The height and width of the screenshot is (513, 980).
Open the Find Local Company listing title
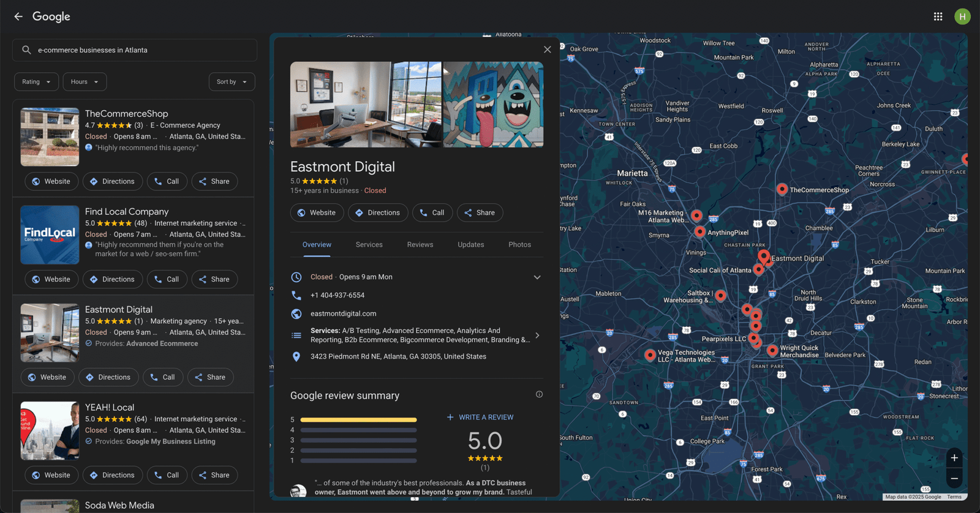127,212
